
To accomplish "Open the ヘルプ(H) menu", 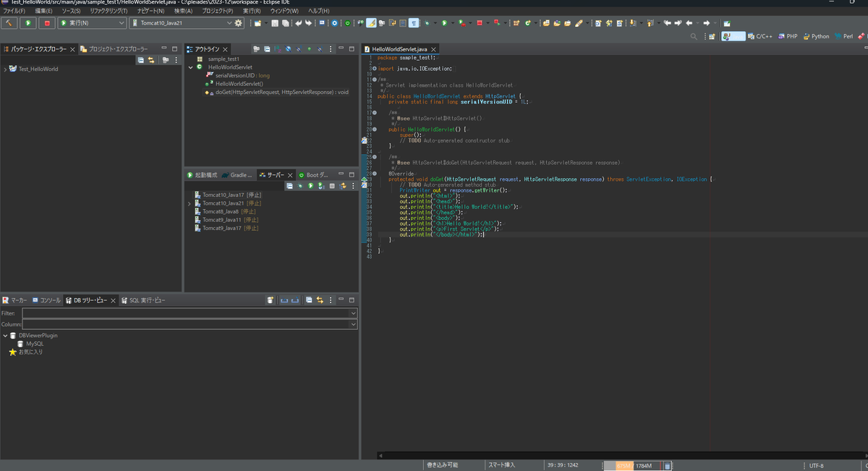I will tap(319, 11).
